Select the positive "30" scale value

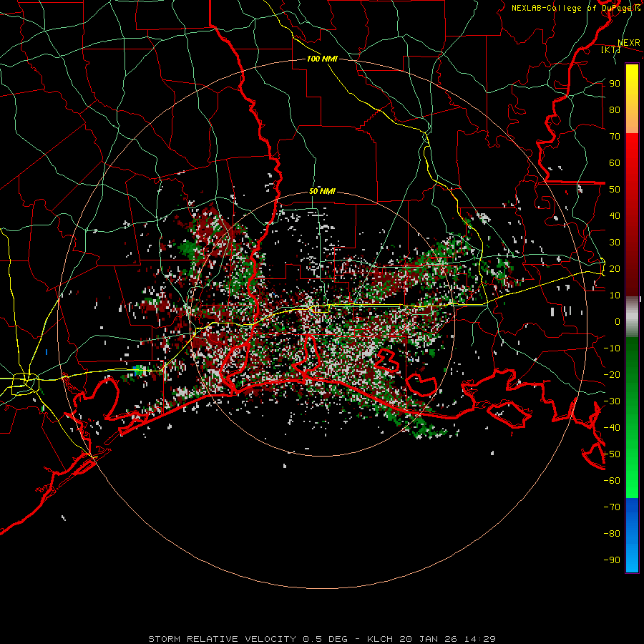click(x=615, y=243)
